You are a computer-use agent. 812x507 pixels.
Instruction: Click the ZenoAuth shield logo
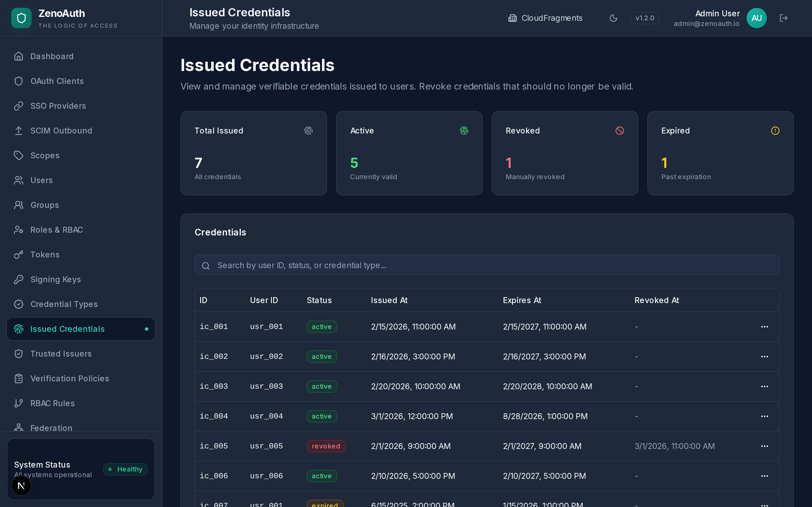[21, 18]
